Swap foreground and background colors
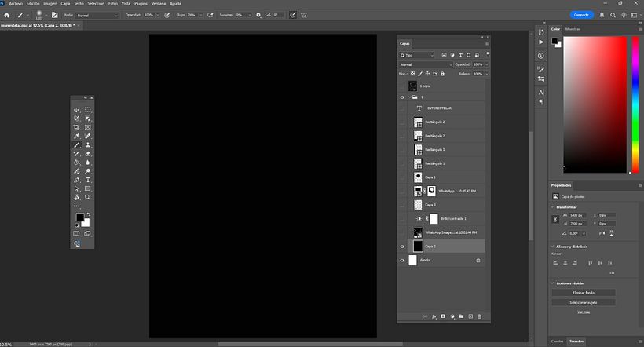 coord(88,214)
